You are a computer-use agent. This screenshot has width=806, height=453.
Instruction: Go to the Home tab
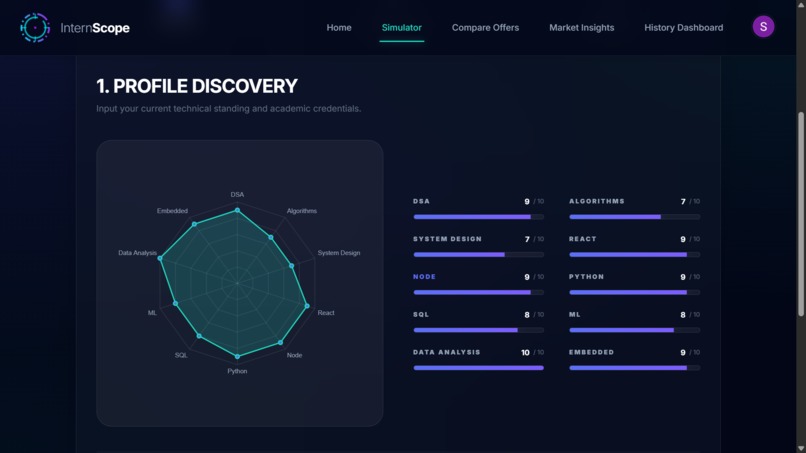(339, 28)
